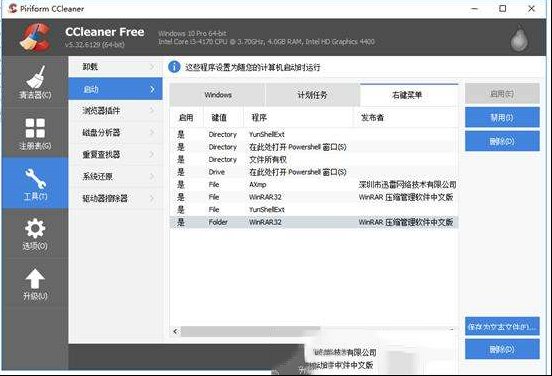The width and height of the screenshot is (552, 376).
Task: Open Disk Analyzer (磁盘分析器) section
Action: 115,132
